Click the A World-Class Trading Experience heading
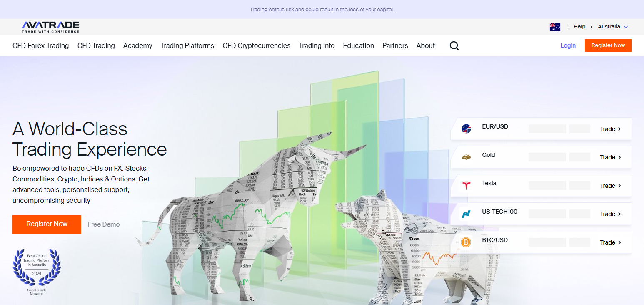 click(90, 139)
